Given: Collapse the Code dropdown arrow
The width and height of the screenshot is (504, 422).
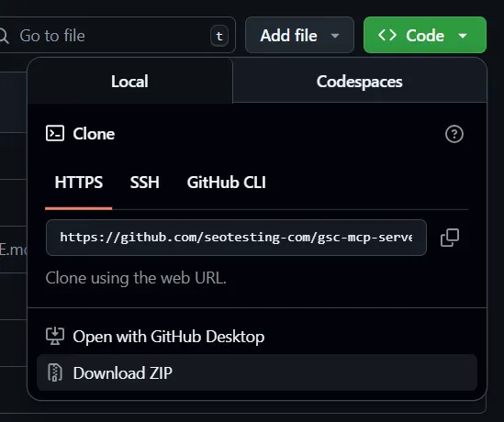Looking at the screenshot, I should click(x=463, y=36).
